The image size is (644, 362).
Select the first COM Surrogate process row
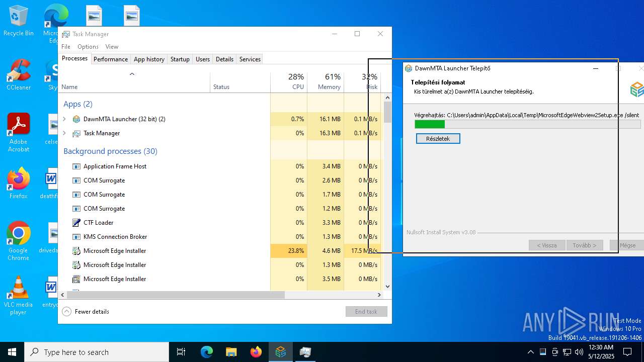219,180
